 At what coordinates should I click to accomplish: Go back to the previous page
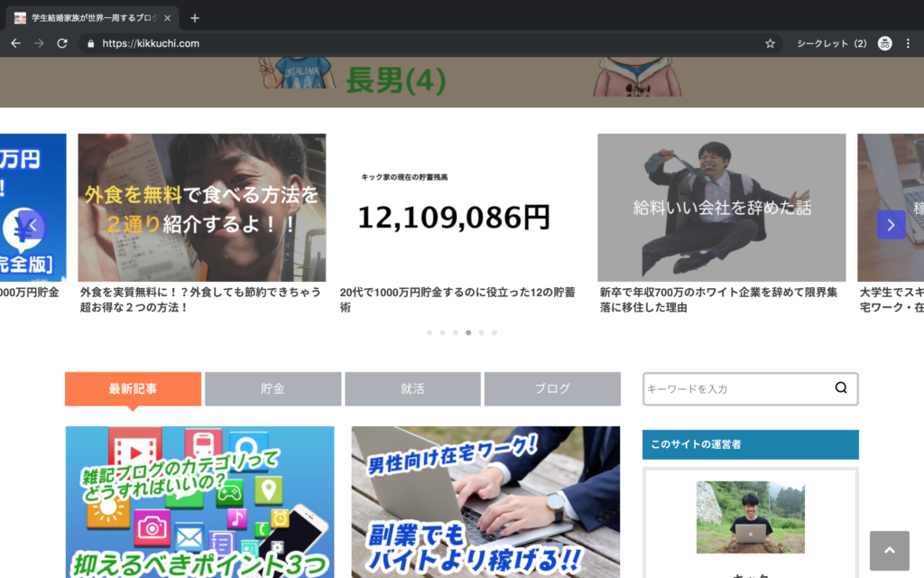(16, 43)
